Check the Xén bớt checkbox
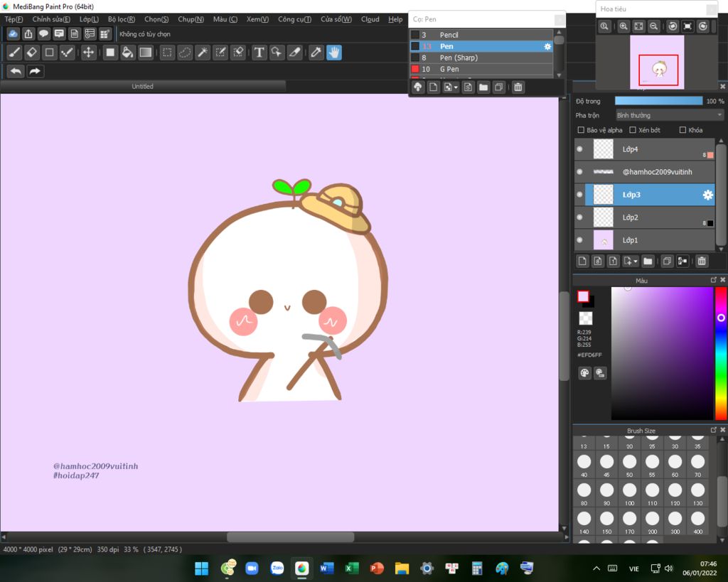Screen dimensions: 728x582 [x=632, y=130]
